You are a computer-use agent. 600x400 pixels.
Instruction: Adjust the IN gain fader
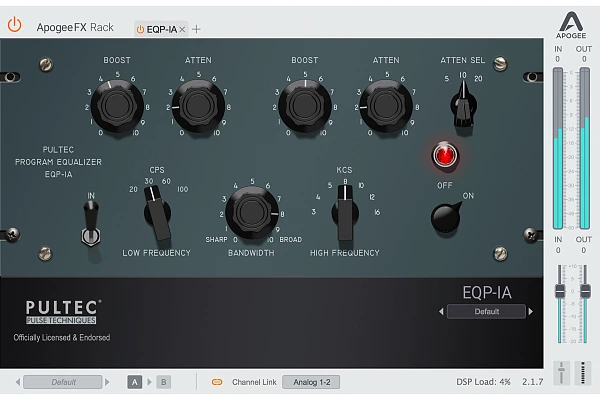point(560,291)
